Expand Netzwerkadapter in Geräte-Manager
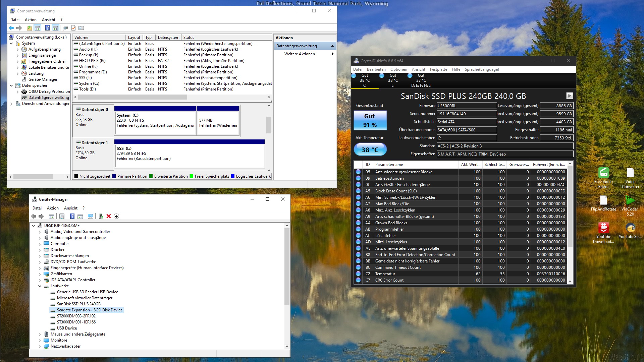The width and height of the screenshot is (644, 362). tap(40, 346)
